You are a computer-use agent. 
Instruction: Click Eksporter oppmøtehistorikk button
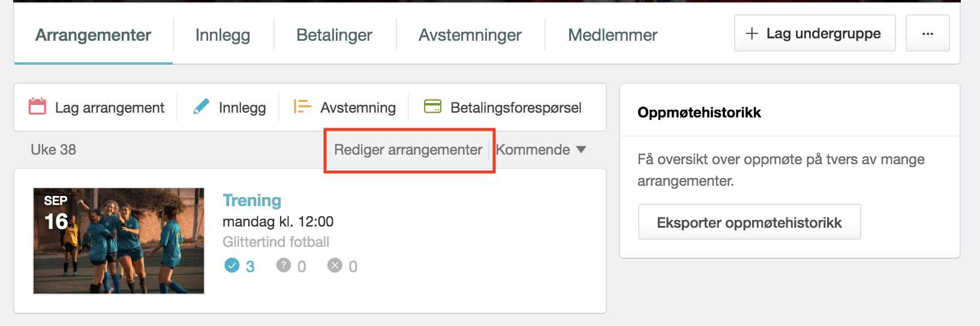point(749,222)
